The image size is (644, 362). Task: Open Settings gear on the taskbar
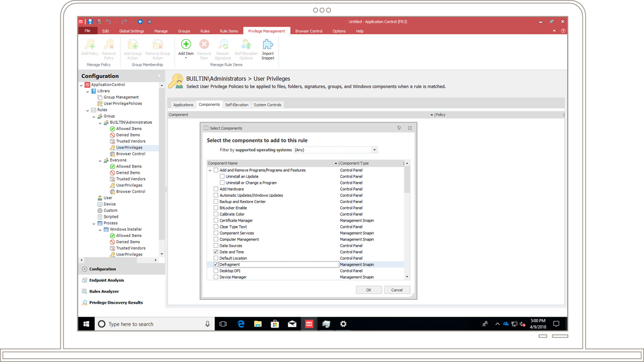pyautogui.click(x=343, y=324)
